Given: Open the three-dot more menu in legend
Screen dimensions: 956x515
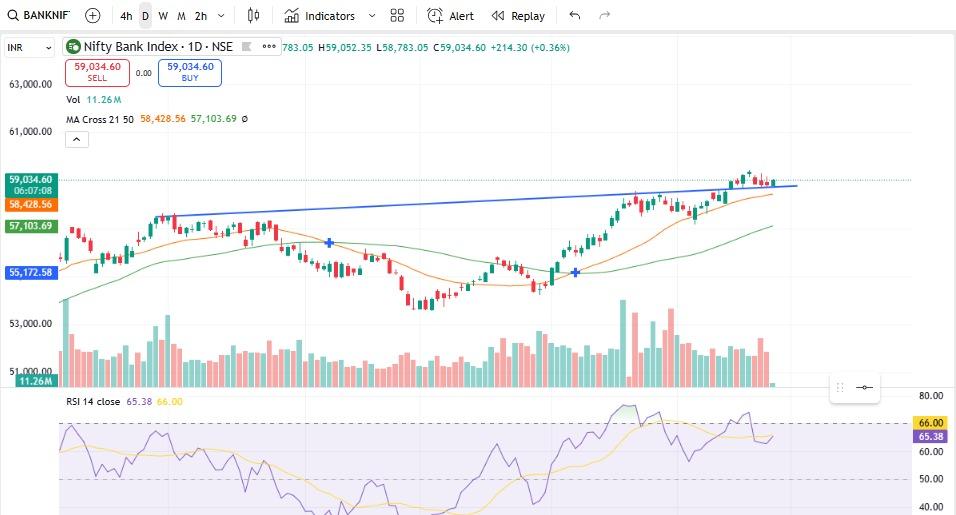Looking at the screenshot, I should 269,46.
